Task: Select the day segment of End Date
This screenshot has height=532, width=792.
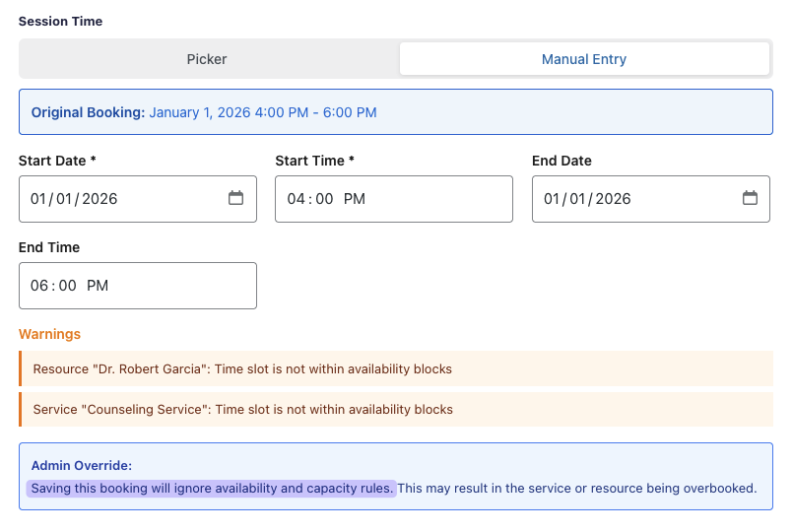Action: pos(578,199)
